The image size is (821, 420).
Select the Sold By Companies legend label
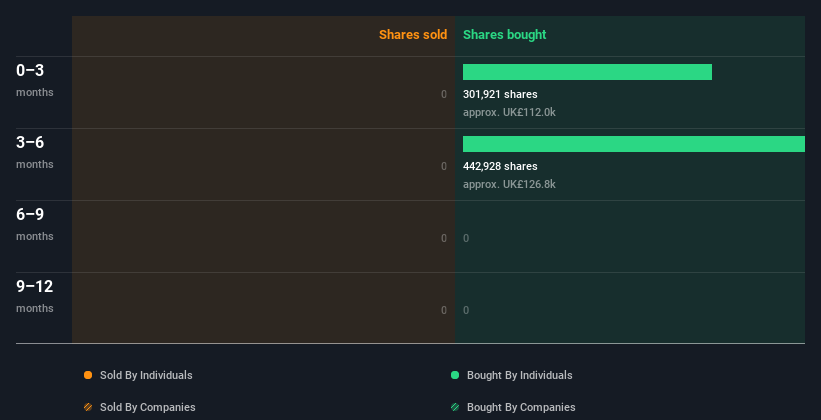pos(148,407)
